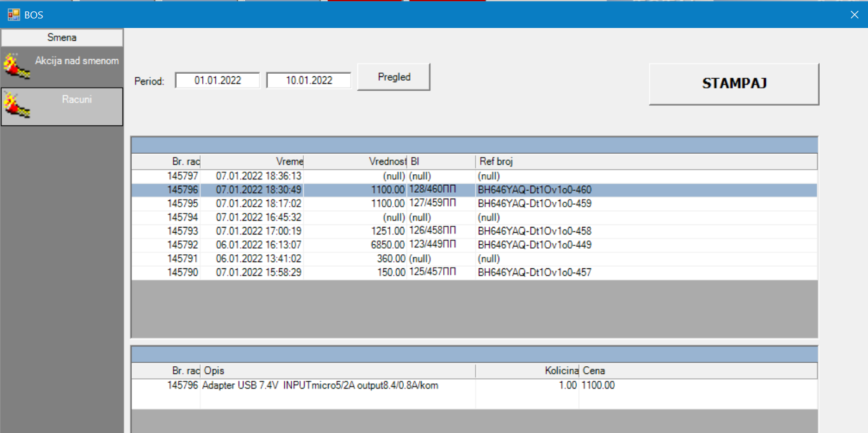
Task: Select receipt row 145790 valued 150.00
Action: [318, 272]
